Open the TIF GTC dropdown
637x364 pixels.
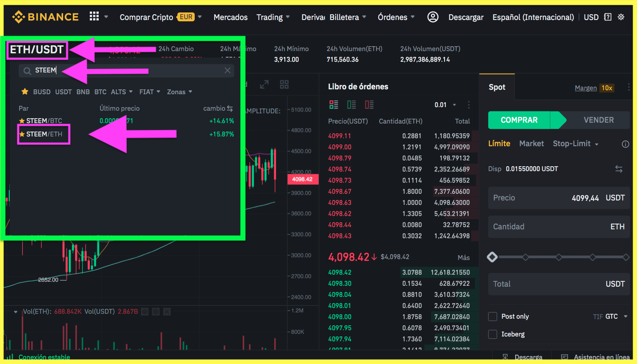611,316
